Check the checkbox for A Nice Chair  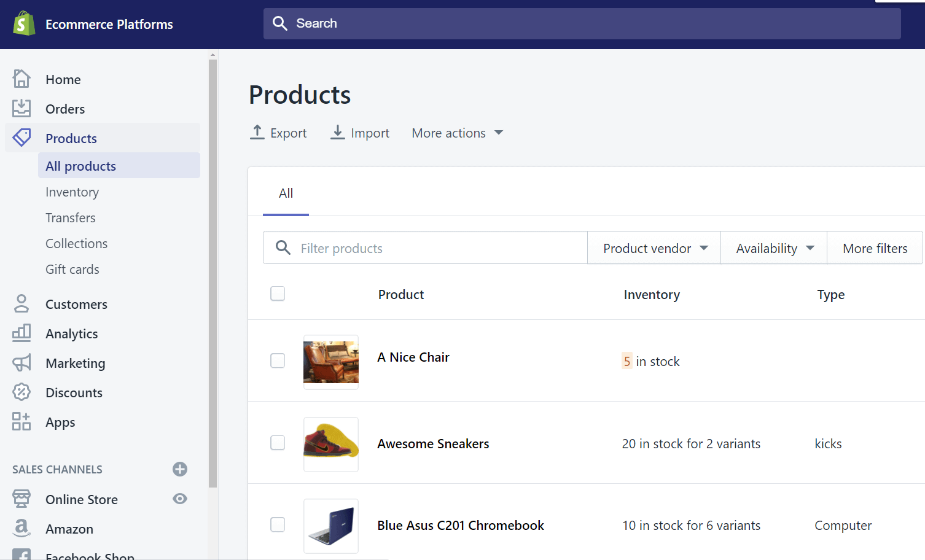pyautogui.click(x=278, y=360)
